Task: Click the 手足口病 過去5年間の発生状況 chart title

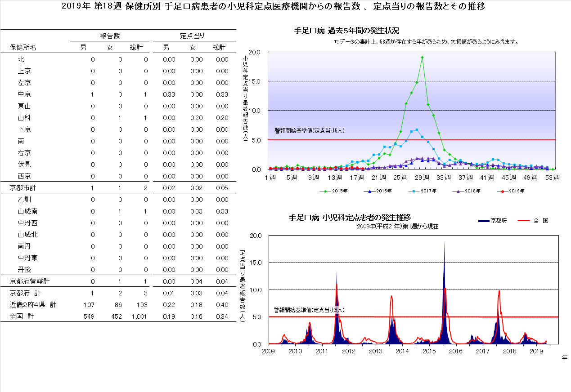Action: 346,31
